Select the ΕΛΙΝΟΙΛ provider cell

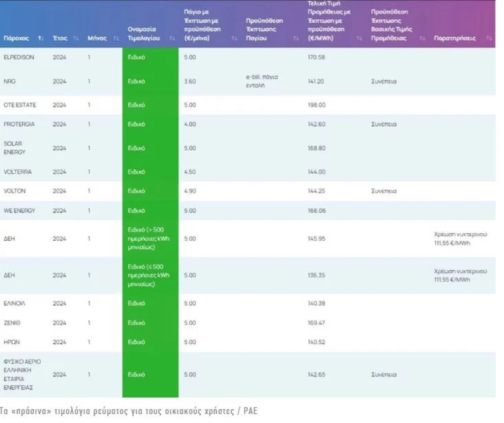click(15, 303)
